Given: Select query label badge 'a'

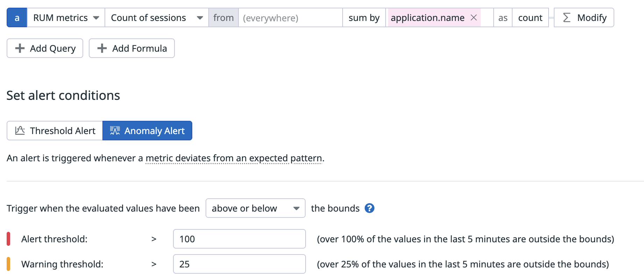Looking at the screenshot, I should [x=17, y=17].
